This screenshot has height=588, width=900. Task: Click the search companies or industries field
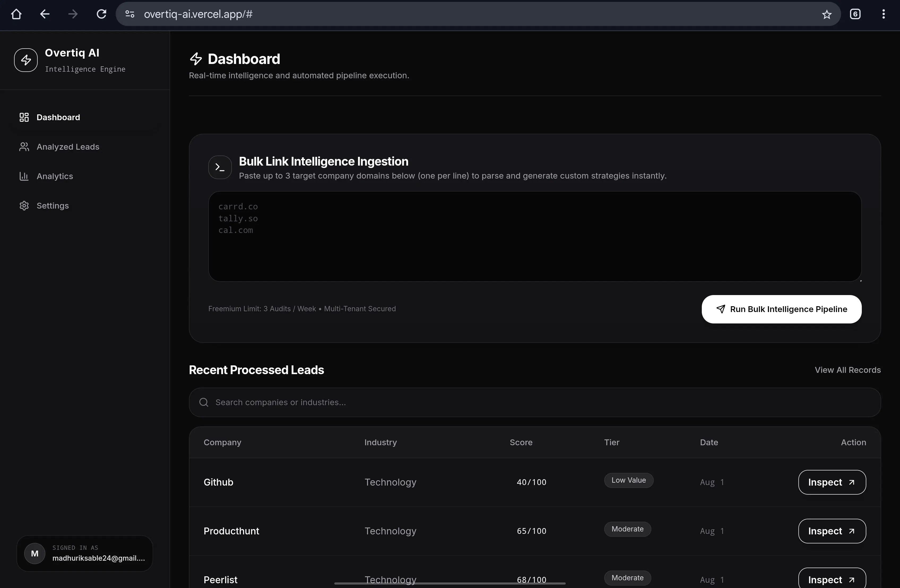point(535,402)
